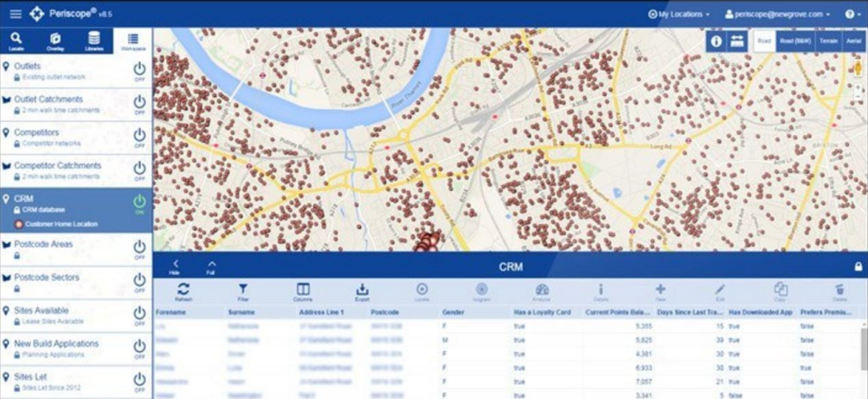Screen dimensions: 868x399
Task: Copy the record using Copy icon
Action: tap(780, 290)
